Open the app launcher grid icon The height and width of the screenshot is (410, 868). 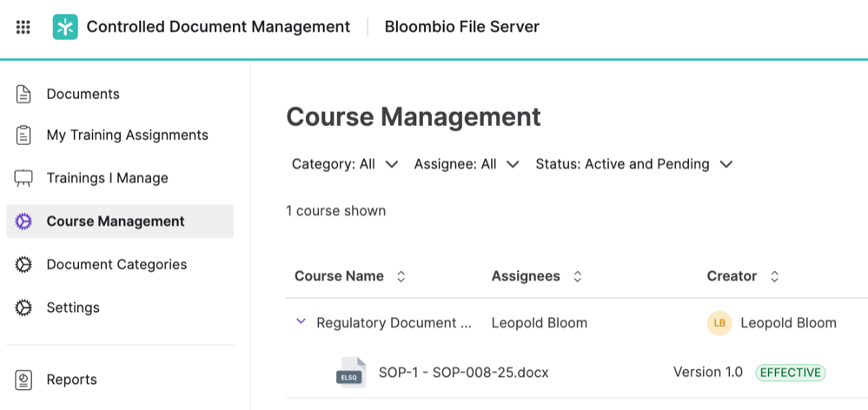coord(23,27)
